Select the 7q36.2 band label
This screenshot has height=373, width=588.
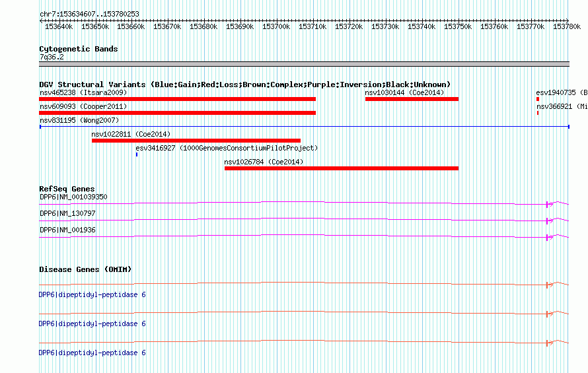(x=52, y=57)
